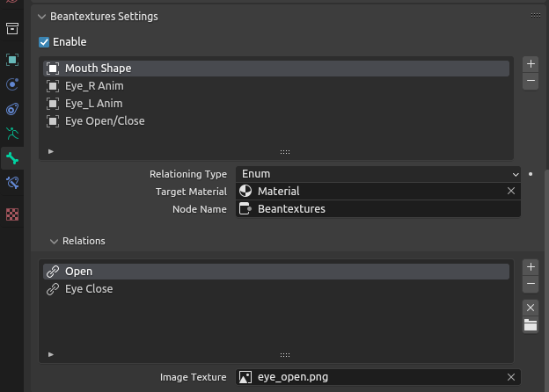The image size is (549, 392).
Task: Expand filter options under the relations list
Action: 51,354
